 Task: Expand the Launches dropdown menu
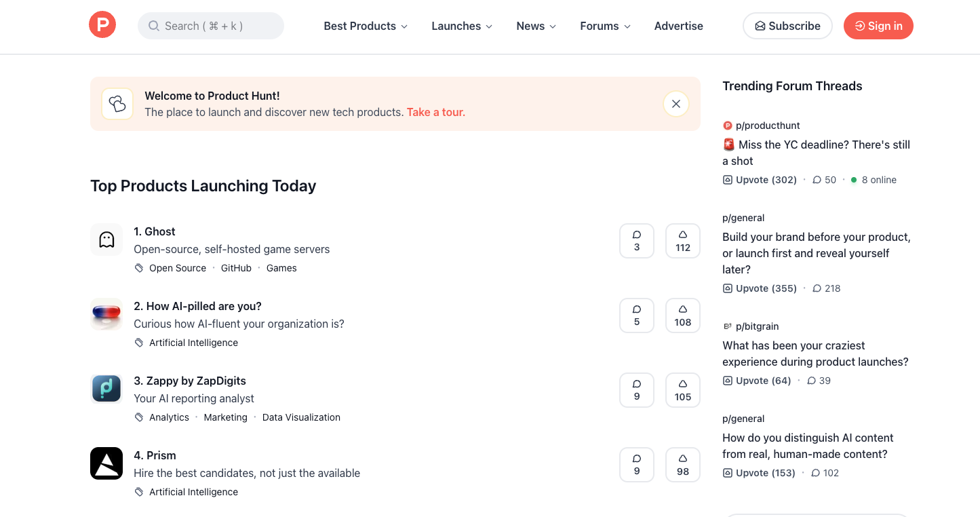pos(462,26)
